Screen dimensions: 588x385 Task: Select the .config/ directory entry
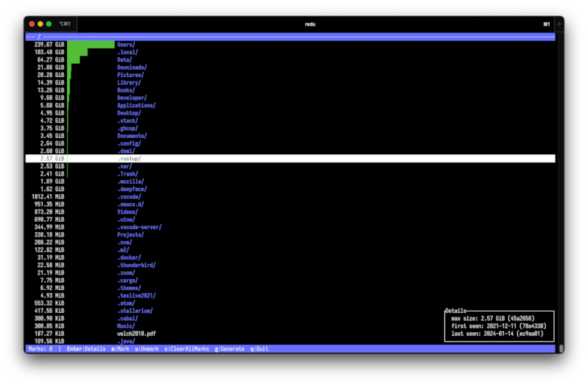129,143
